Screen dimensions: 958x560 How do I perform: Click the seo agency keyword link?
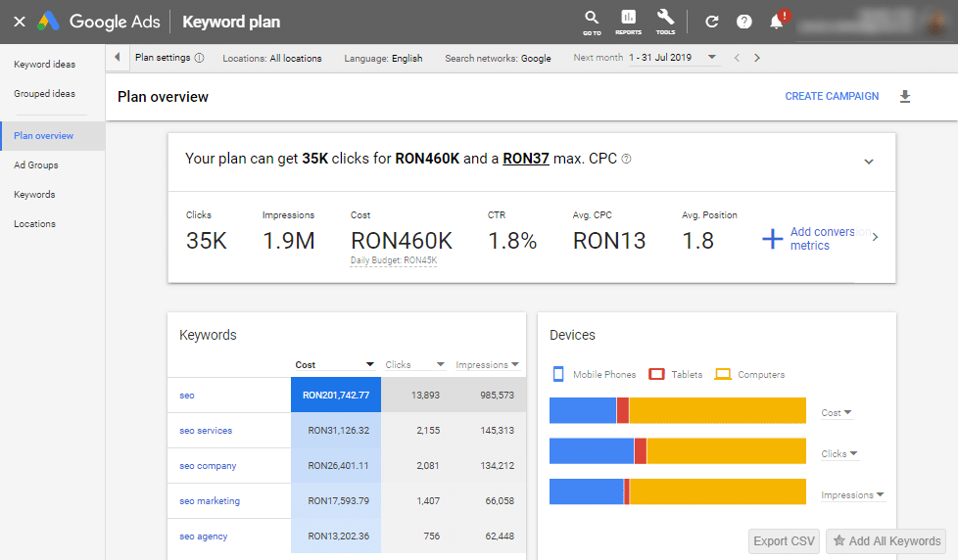point(204,537)
